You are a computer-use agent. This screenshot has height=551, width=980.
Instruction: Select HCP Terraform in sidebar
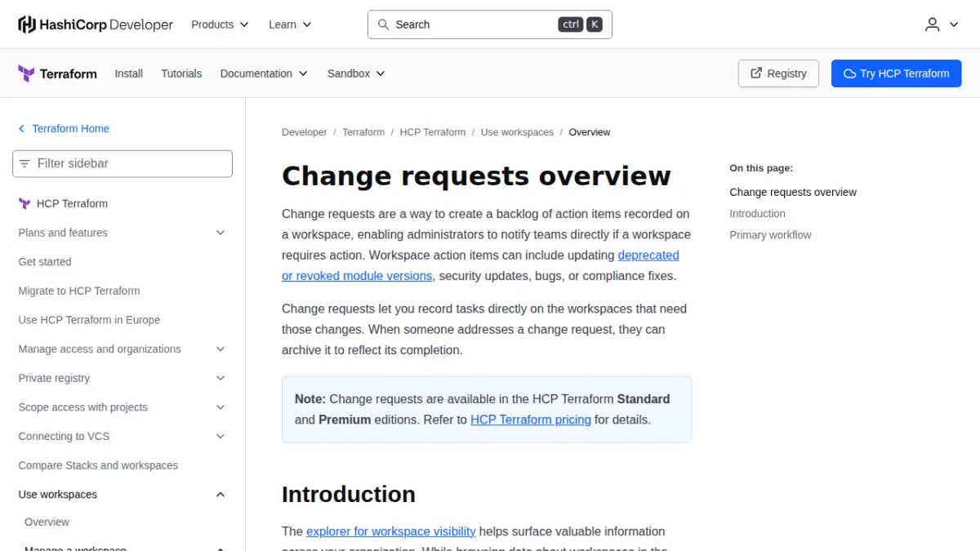coord(72,203)
